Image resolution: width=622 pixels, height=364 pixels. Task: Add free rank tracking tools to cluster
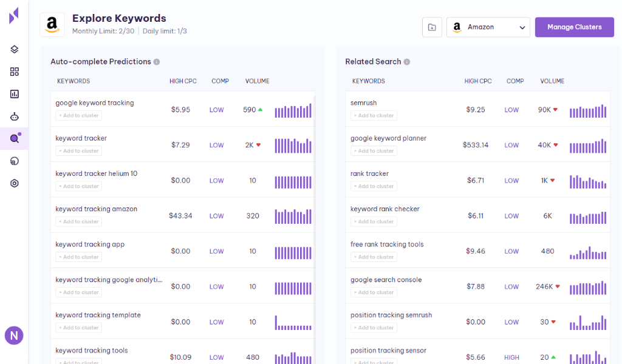(x=374, y=257)
